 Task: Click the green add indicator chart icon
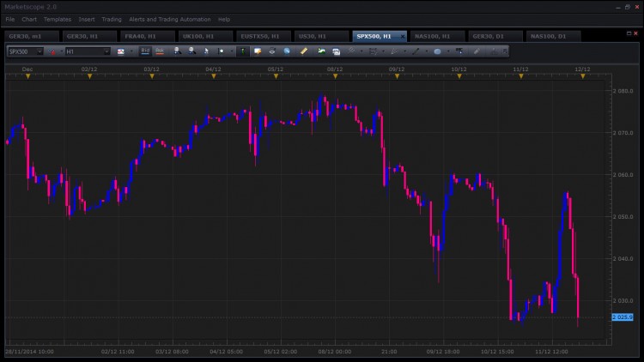[x=321, y=51]
